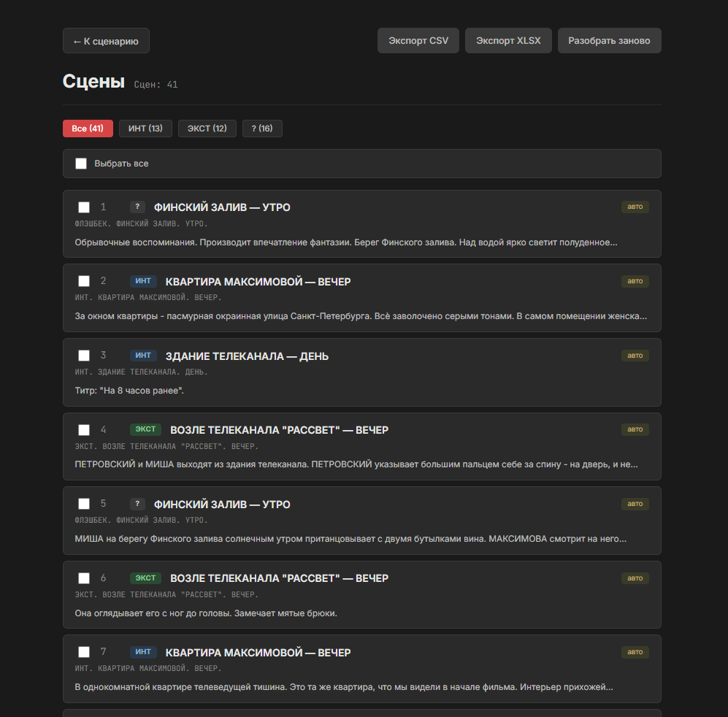This screenshot has height=717, width=728.
Task: Check the box for scene 1
Action: click(x=84, y=207)
